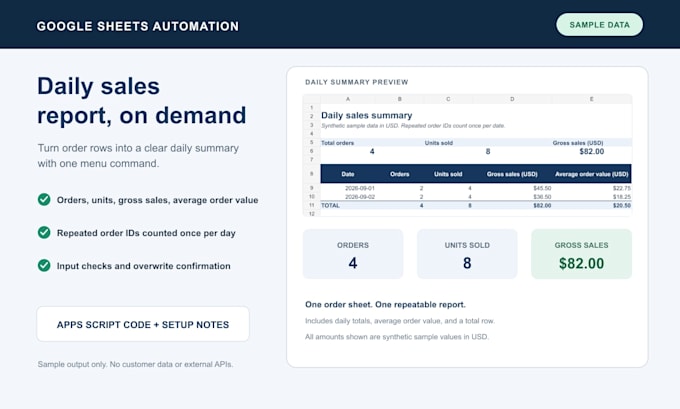Click the 'Daily sales summary' spreadsheet title

366,115
